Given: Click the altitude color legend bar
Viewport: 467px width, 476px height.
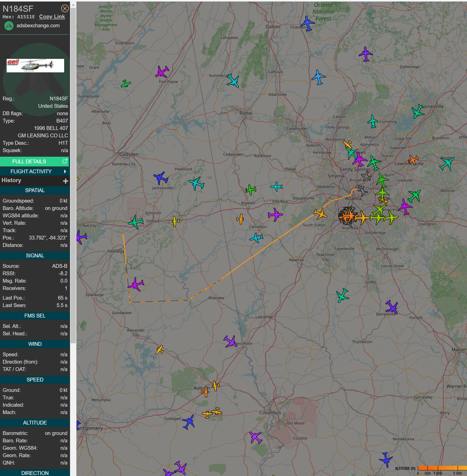Looking at the screenshot, I should click(442, 468).
